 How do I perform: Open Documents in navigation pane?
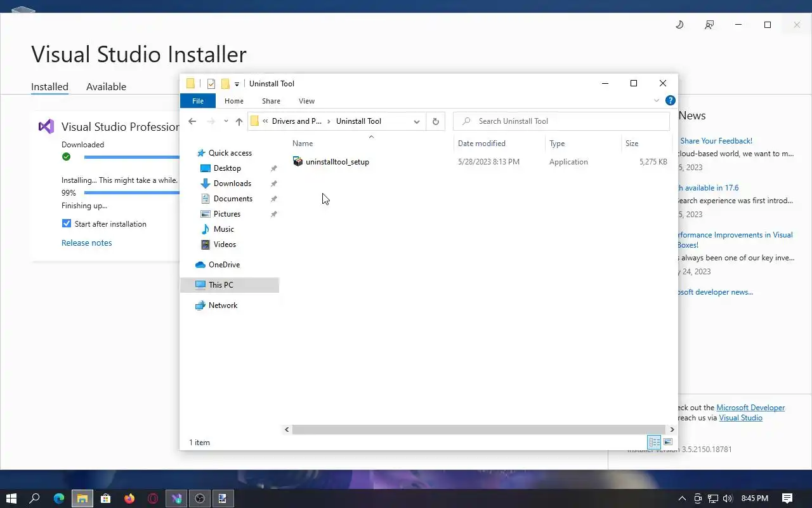[233, 199]
